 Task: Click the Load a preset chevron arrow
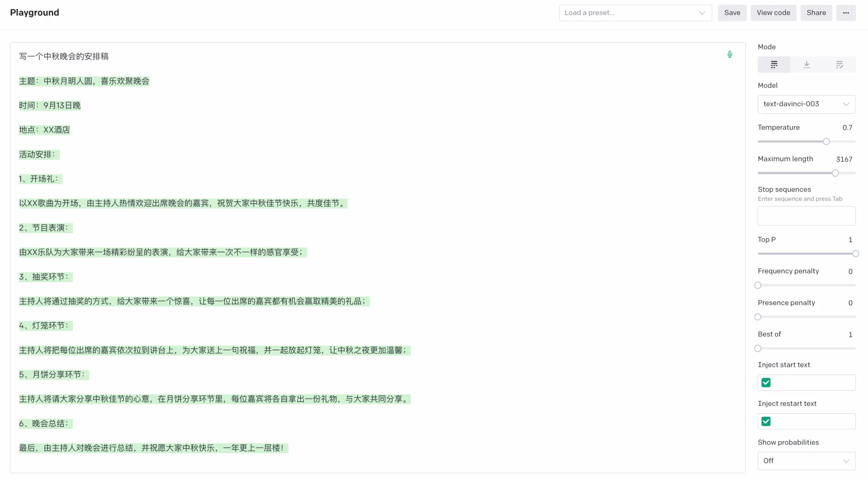[x=702, y=13]
